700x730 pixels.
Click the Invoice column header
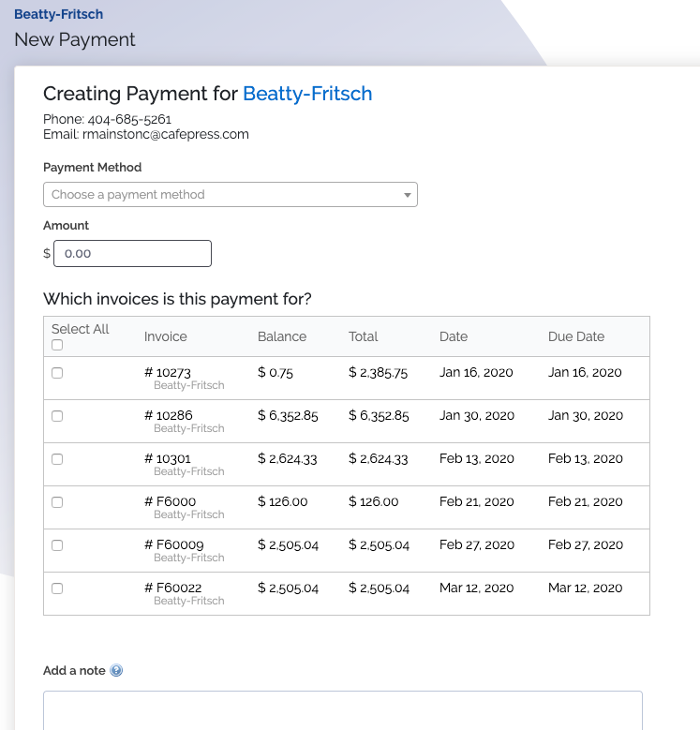pos(166,336)
